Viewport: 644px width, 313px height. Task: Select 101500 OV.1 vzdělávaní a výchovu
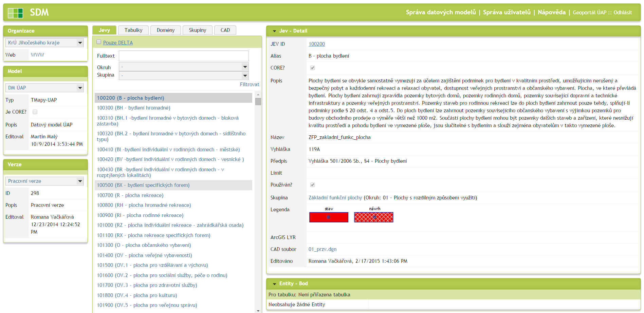pos(173,265)
